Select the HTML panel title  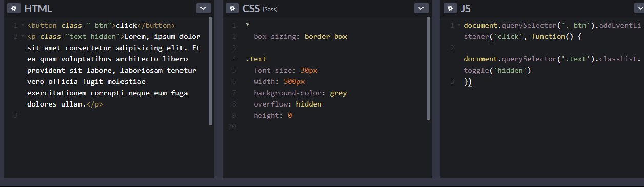(38, 9)
